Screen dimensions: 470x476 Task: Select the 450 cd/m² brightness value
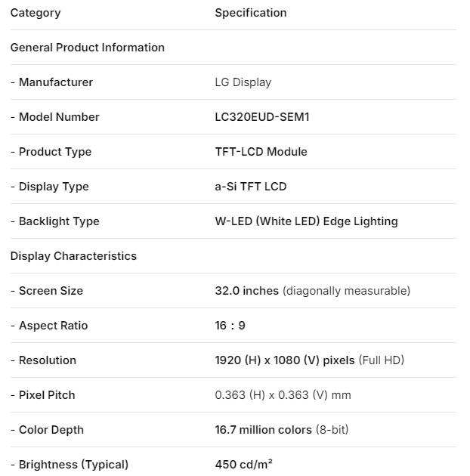[x=243, y=464]
